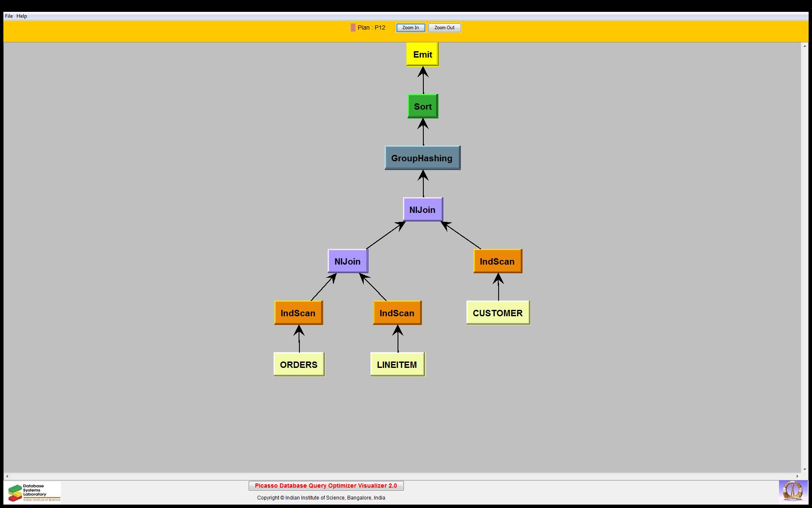Click the IISc emblem logo at bottom right

(x=792, y=492)
